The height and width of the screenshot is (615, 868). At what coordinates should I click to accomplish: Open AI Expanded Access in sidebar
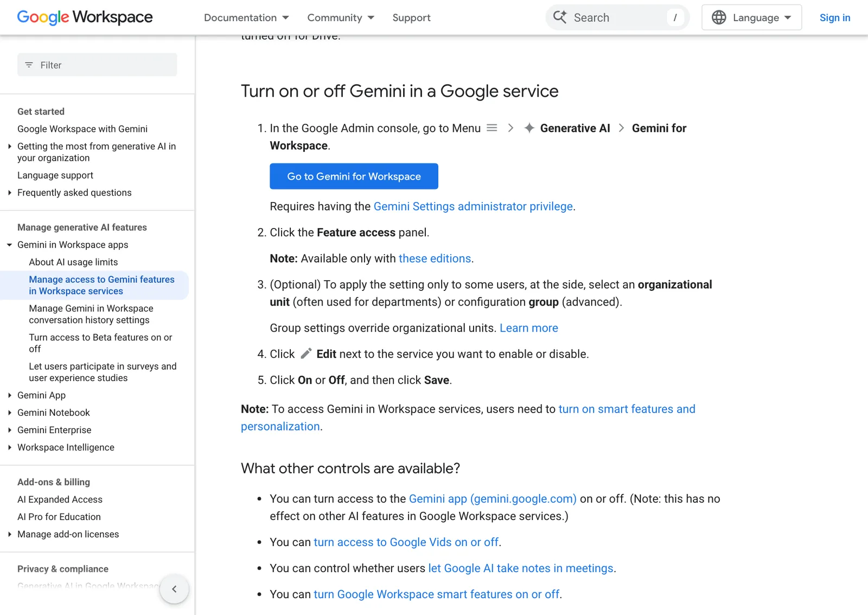60,500
